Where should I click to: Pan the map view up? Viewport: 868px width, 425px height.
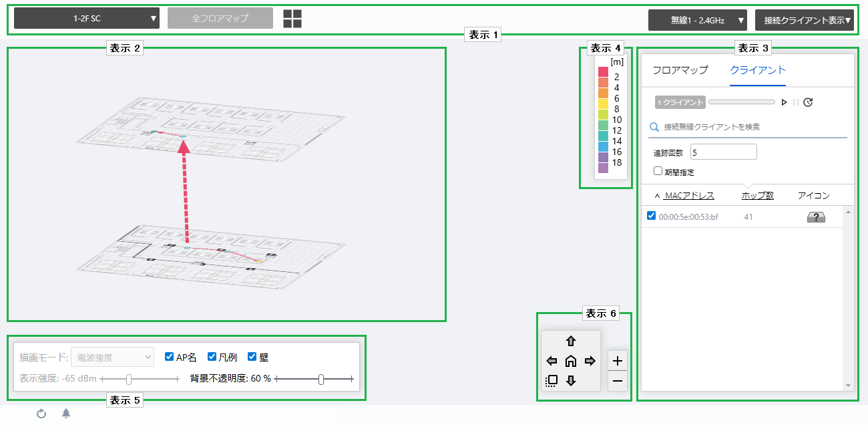pos(571,341)
